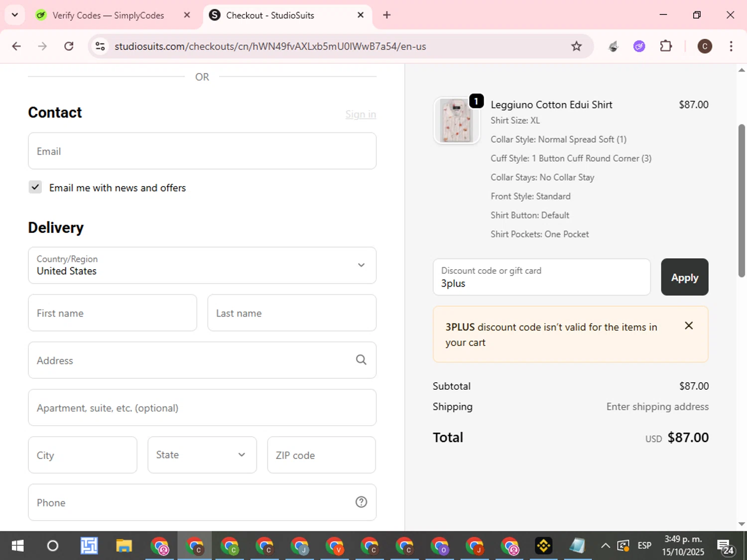Click the ESP language indicator
This screenshot has height=560, width=747.
point(644,546)
